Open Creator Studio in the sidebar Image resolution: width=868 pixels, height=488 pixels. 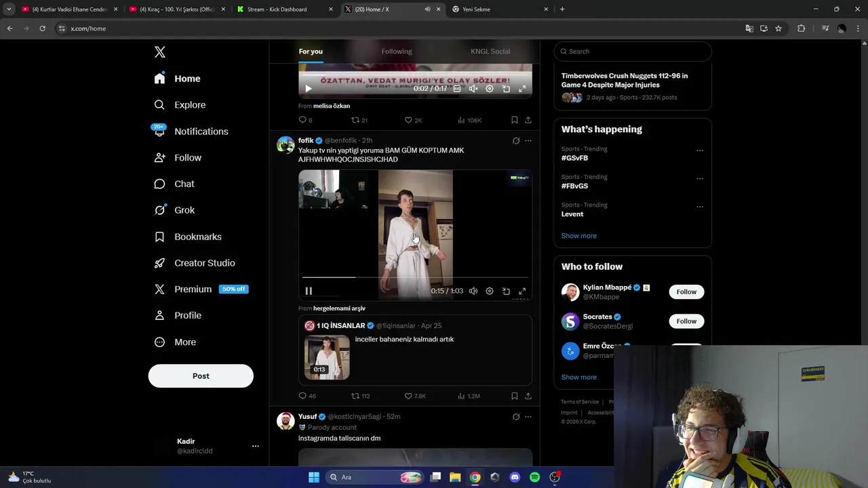click(195, 263)
